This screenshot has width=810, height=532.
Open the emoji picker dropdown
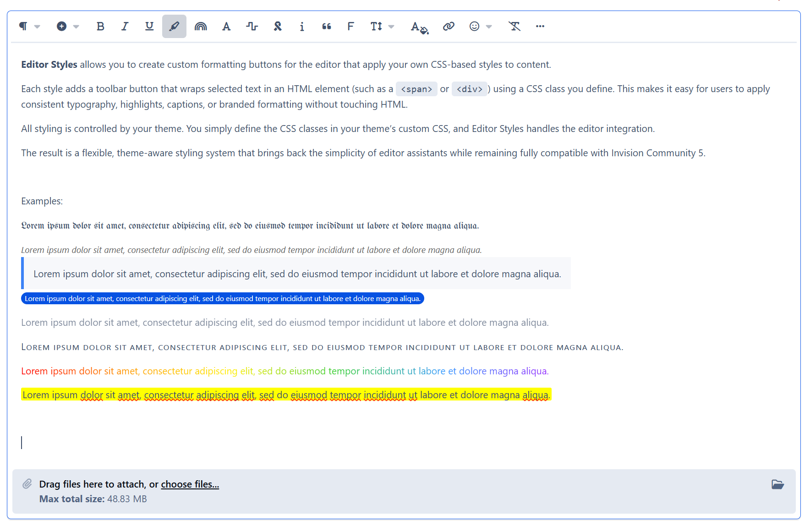click(x=480, y=27)
